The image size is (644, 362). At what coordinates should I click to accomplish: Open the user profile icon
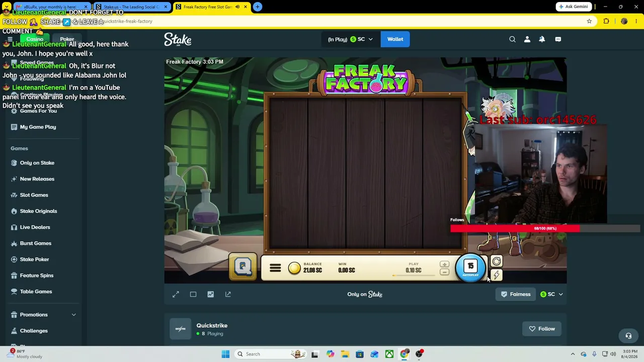coord(527,39)
